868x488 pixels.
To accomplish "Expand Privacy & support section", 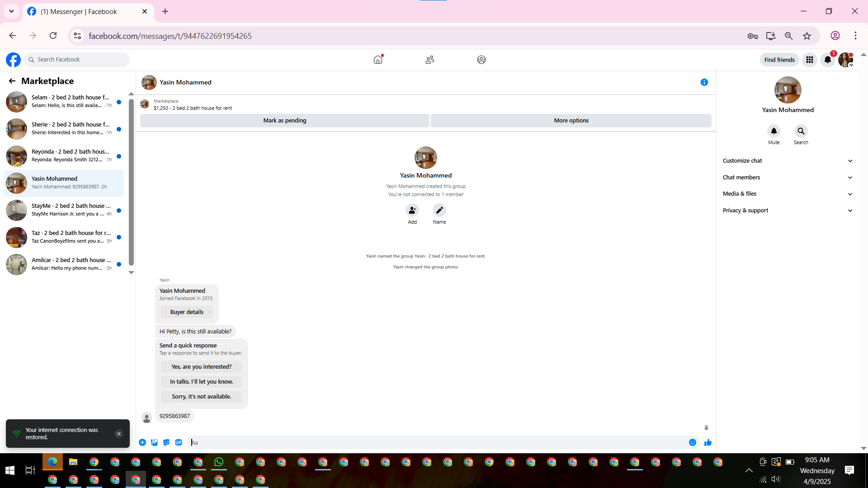I will [x=788, y=211].
